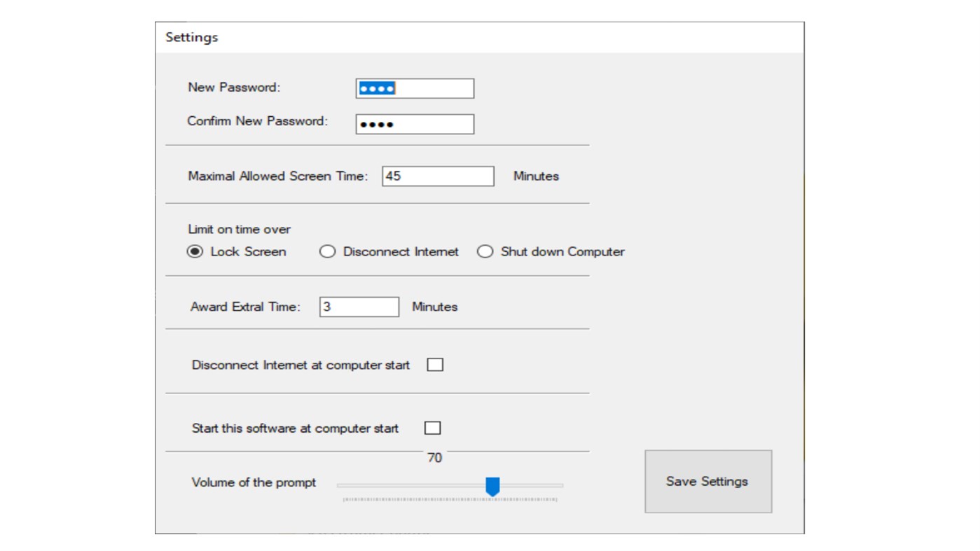980x551 pixels.
Task: Choose Disconnect Internet as time-over action
Action: (x=327, y=251)
